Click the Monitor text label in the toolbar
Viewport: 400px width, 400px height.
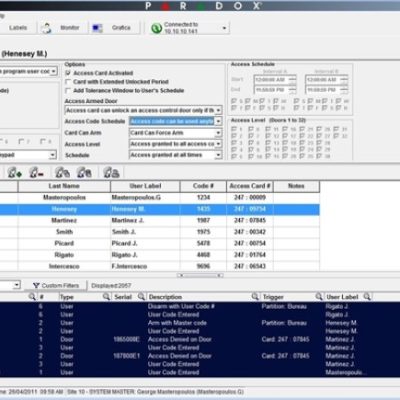coord(70,28)
